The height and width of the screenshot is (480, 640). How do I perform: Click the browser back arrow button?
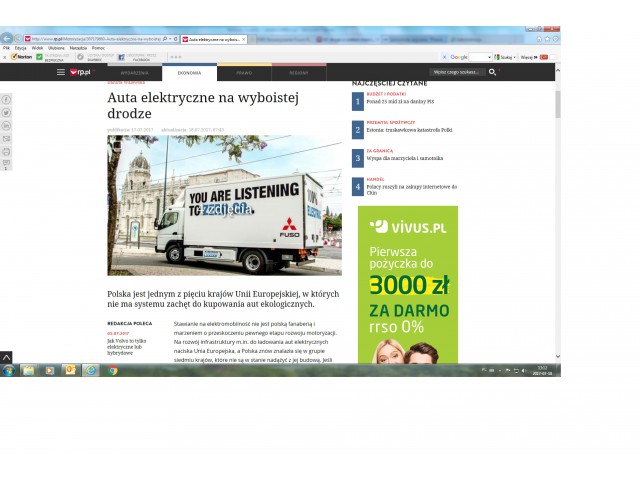pyautogui.click(x=8, y=38)
